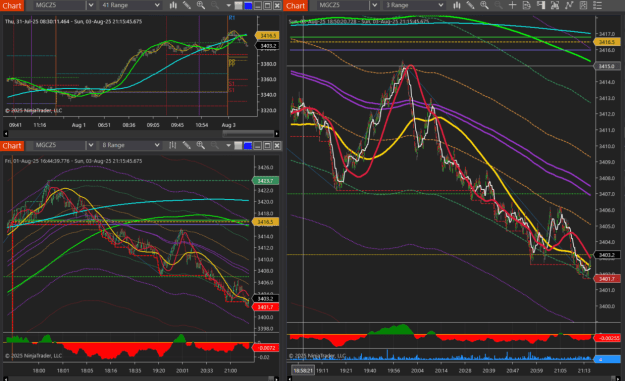Click the grid-like data series icon

[x=583, y=5]
